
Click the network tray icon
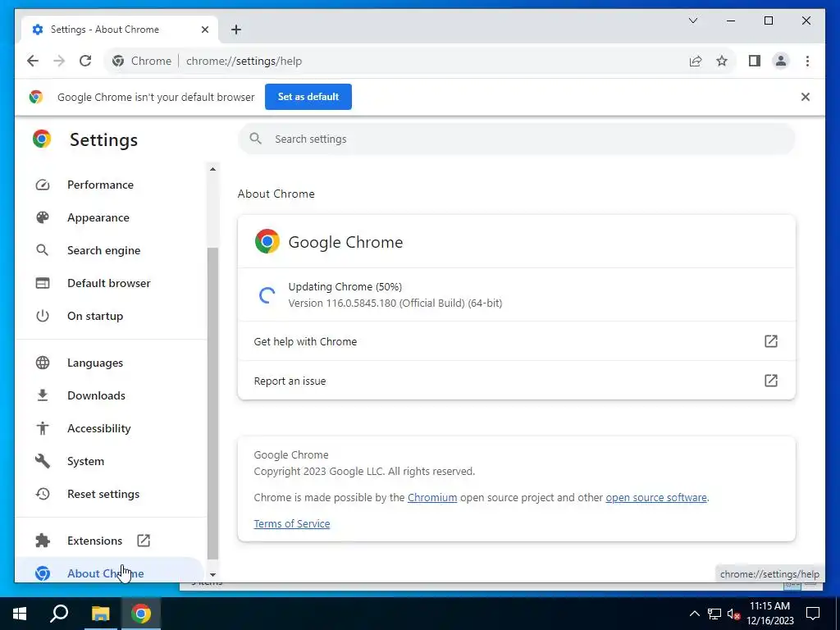tap(714, 614)
